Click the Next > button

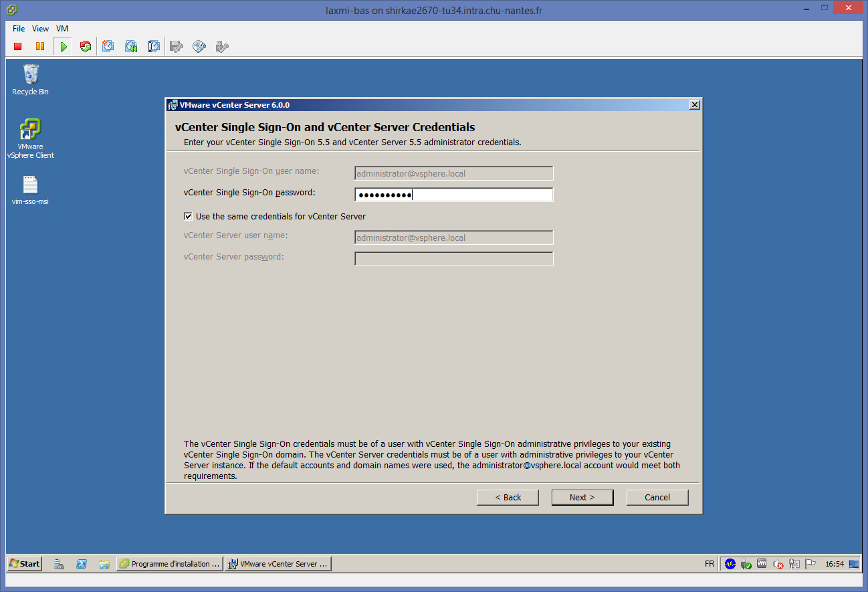[582, 498]
